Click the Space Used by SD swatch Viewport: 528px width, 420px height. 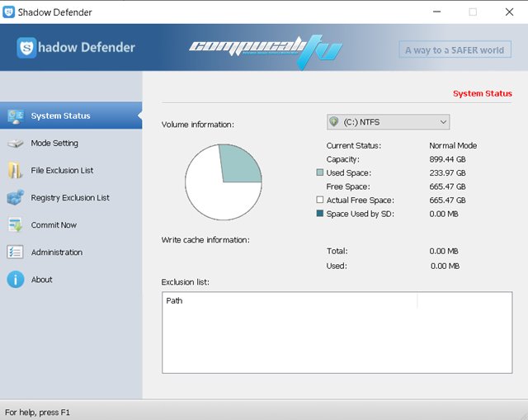320,213
